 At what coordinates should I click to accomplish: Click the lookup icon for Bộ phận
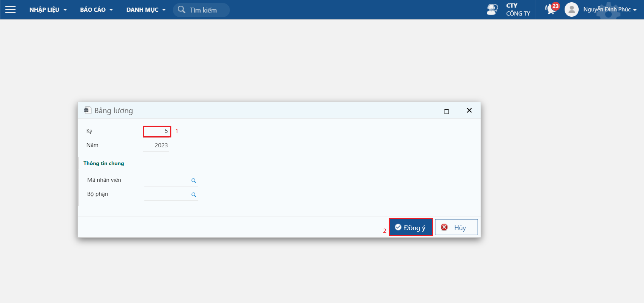point(194,195)
